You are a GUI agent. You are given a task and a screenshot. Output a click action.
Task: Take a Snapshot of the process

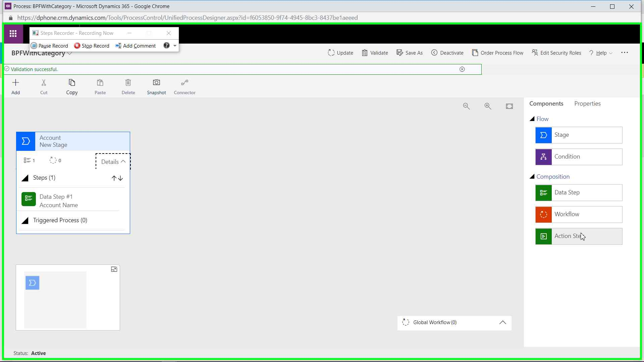(156, 86)
